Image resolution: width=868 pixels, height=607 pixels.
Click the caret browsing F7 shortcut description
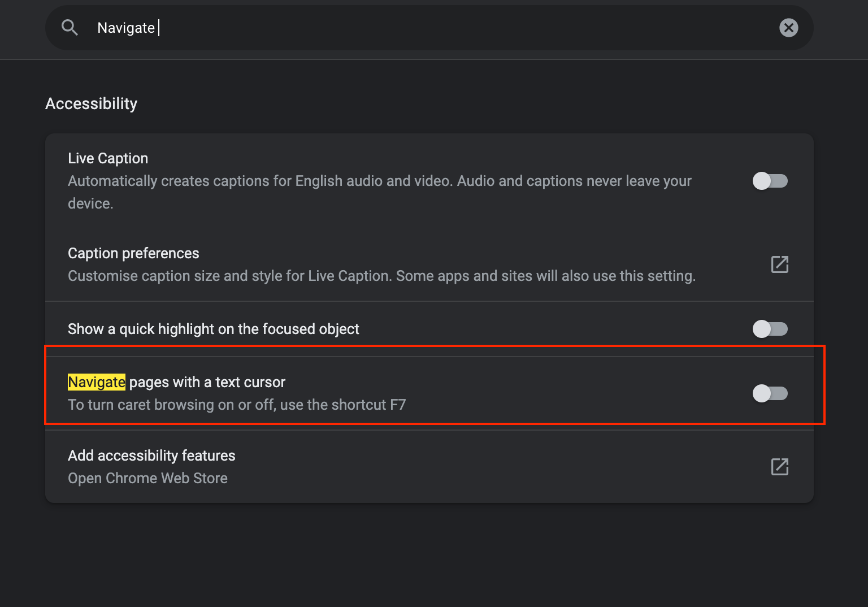click(x=237, y=405)
